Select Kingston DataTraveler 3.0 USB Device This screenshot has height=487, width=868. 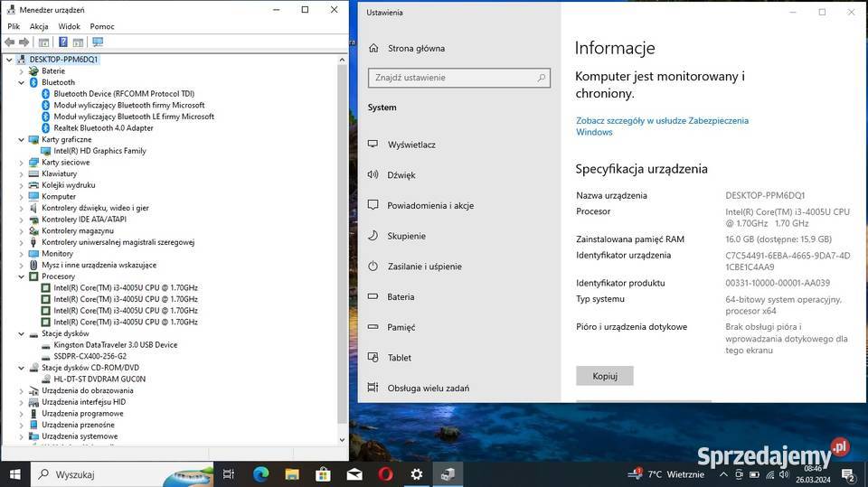click(x=115, y=345)
